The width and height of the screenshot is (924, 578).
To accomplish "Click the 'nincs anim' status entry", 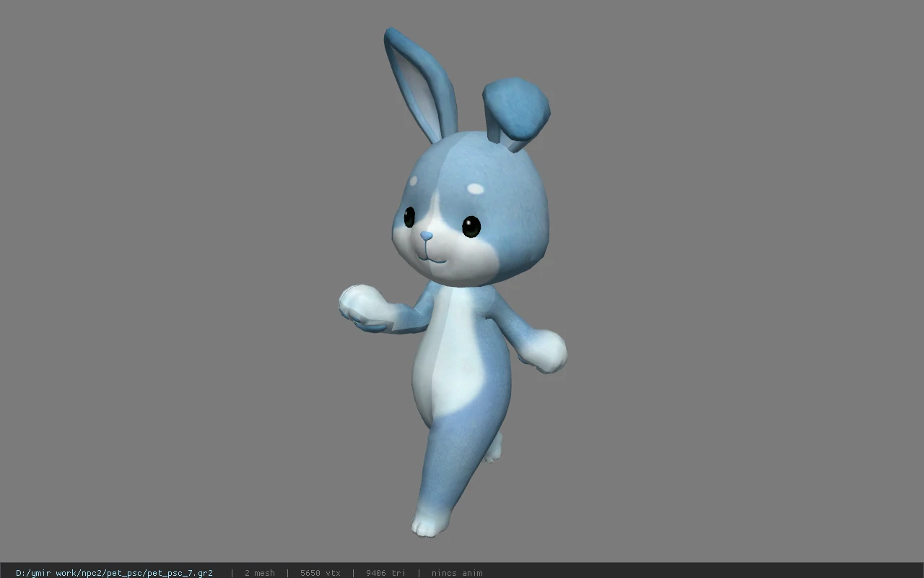I will (457, 573).
